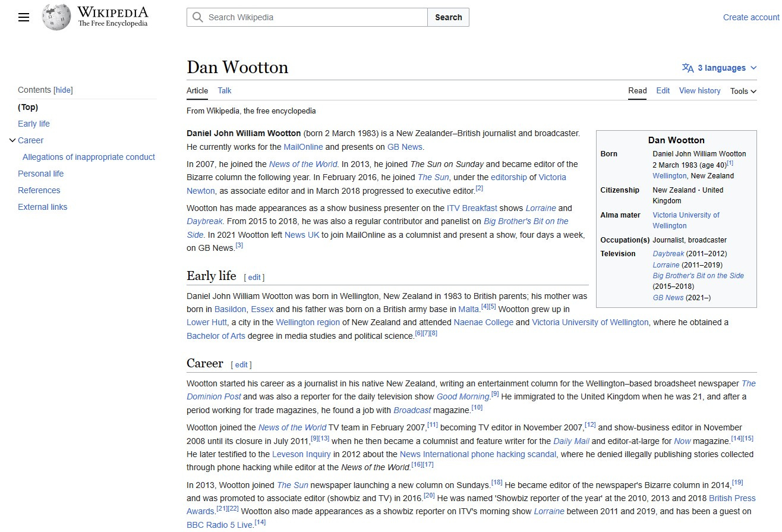
Task: Open the Lower Hutt link
Action: pyautogui.click(x=207, y=322)
